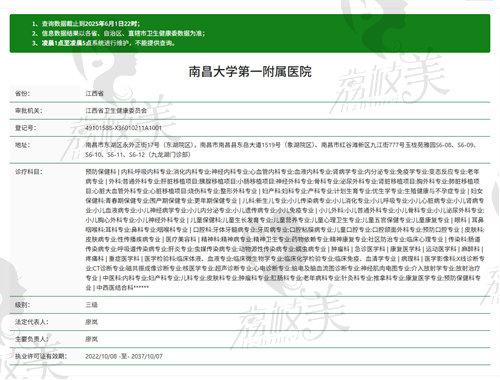This screenshot has width=500, height=380.
Task: Select the validity period 2022/10/08 至 2037/10/07
Action: tap(124, 356)
